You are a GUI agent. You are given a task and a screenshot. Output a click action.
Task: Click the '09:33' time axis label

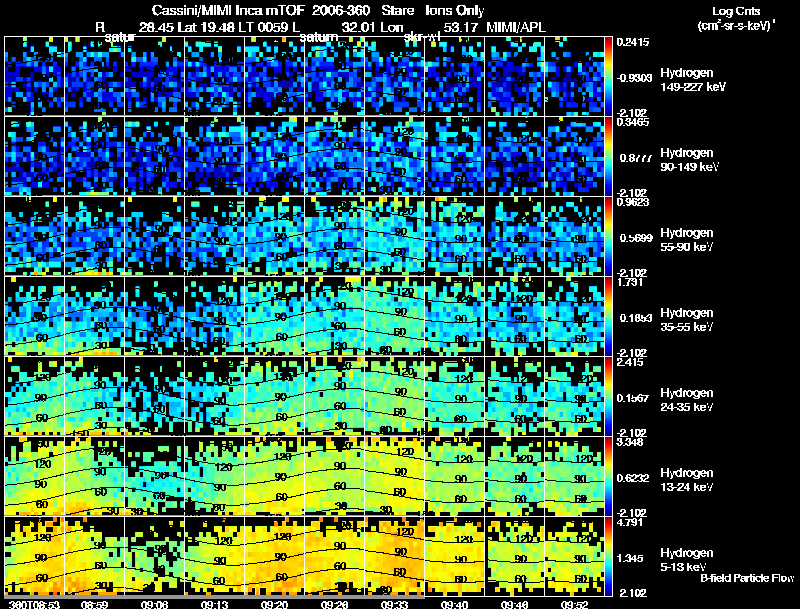pos(394,604)
